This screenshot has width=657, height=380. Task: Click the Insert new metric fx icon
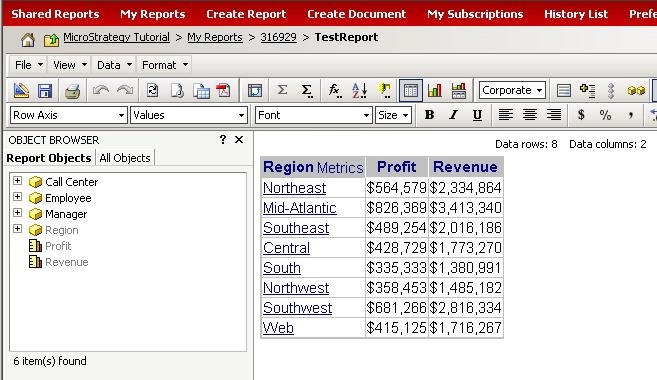335,90
